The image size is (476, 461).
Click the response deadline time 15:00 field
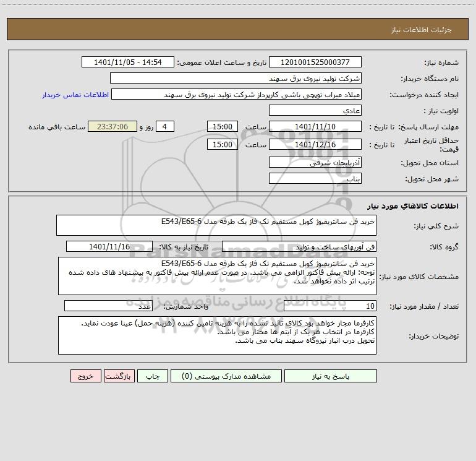coord(222,126)
